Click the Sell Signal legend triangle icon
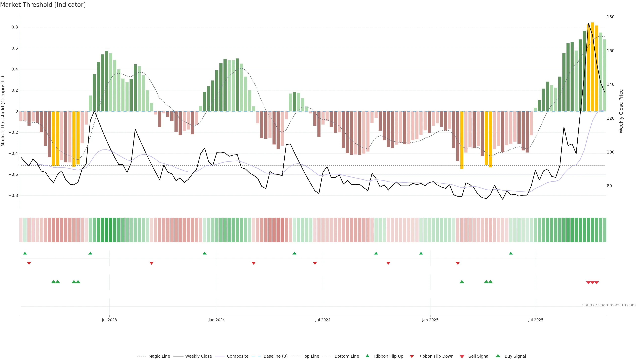 (462, 356)
